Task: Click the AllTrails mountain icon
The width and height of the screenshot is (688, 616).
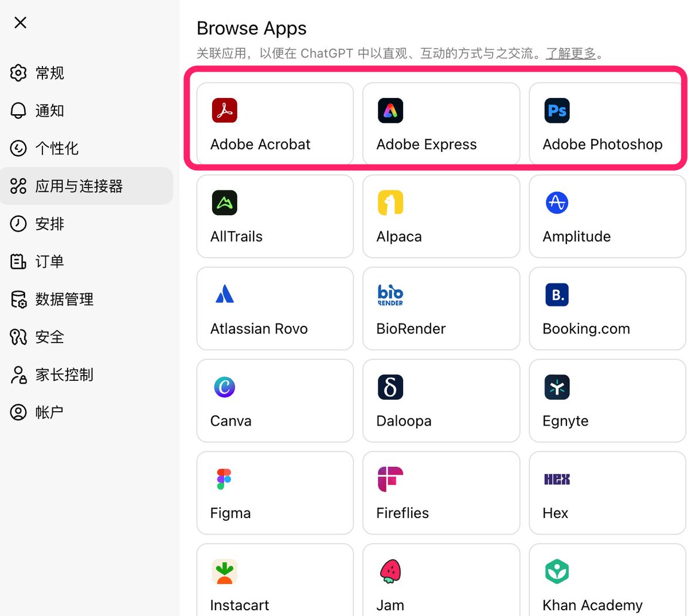Action: tap(224, 202)
